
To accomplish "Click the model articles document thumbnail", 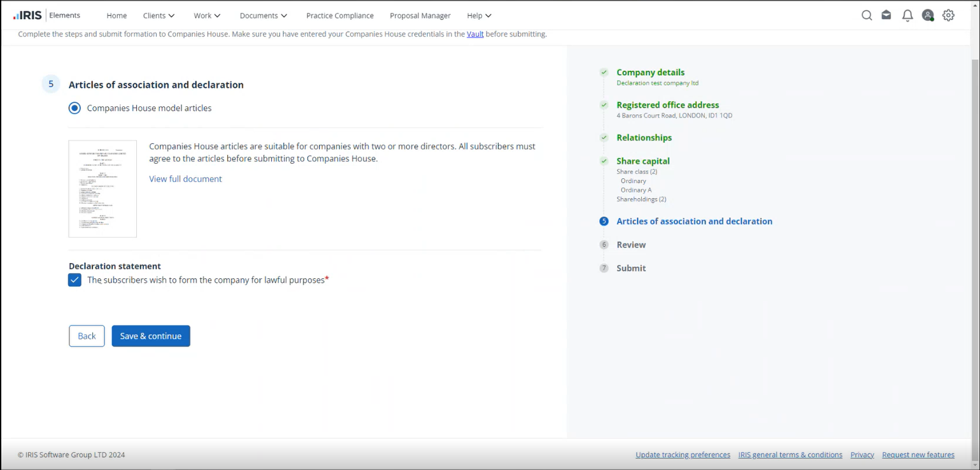I will (103, 189).
